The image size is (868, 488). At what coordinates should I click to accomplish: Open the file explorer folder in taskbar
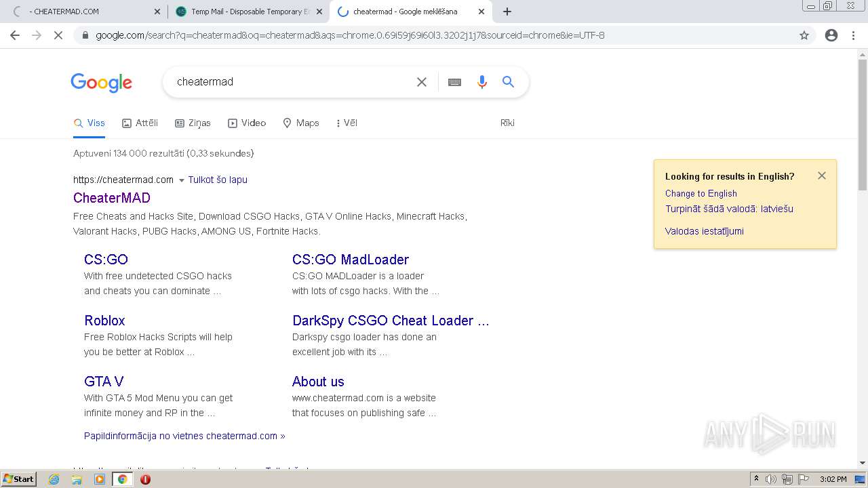point(77,479)
